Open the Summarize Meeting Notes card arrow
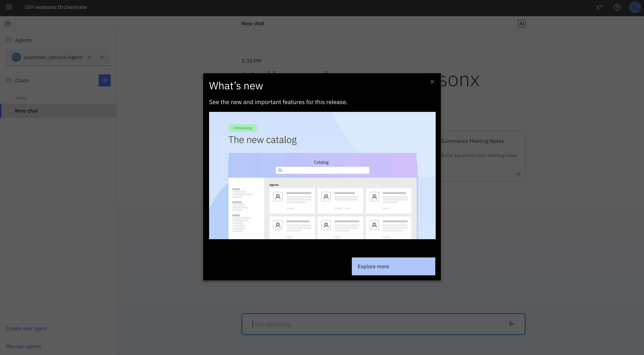The image size is (644, 355). (x=517, y=174)
